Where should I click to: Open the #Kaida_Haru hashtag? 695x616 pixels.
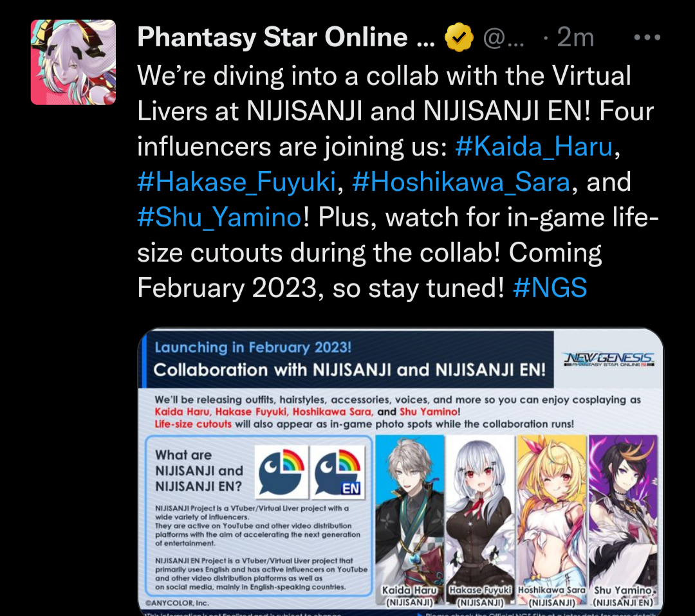tap(533, 147)
